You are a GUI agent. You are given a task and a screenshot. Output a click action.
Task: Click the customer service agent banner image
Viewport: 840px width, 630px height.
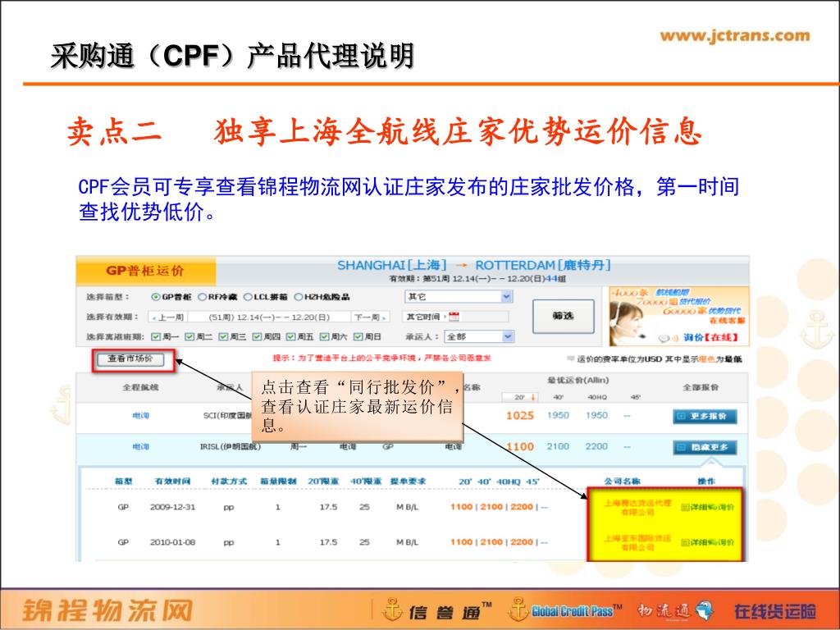[678, 316]
